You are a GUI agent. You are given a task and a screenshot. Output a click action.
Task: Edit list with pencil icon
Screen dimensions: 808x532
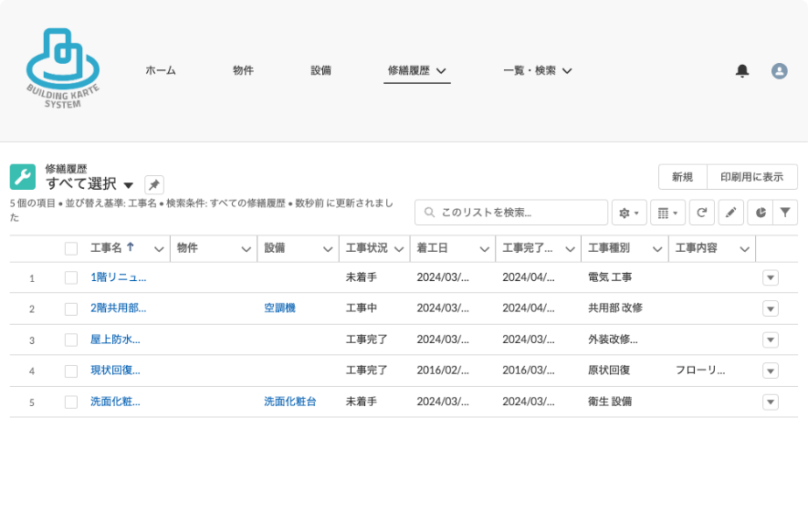(730, 213)
